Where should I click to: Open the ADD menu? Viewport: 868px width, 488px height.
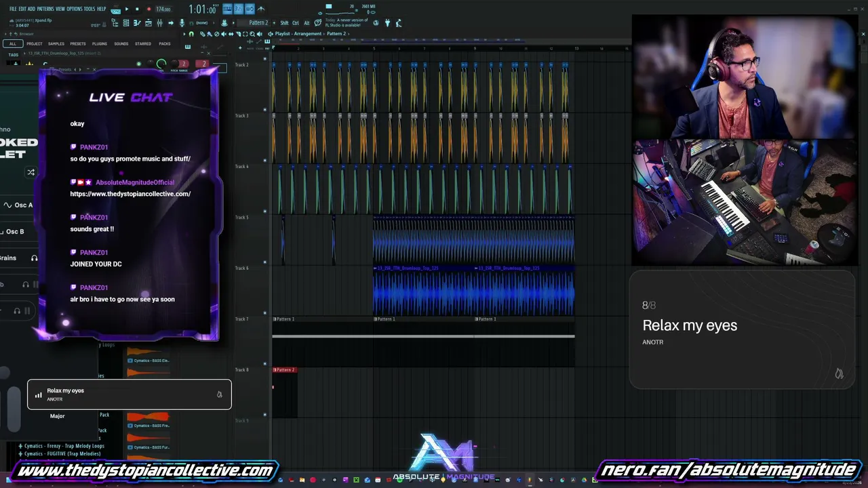31,9
